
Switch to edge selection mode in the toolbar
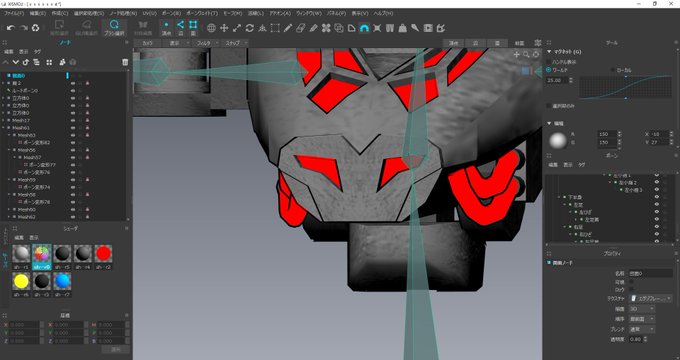pos(180,28)
